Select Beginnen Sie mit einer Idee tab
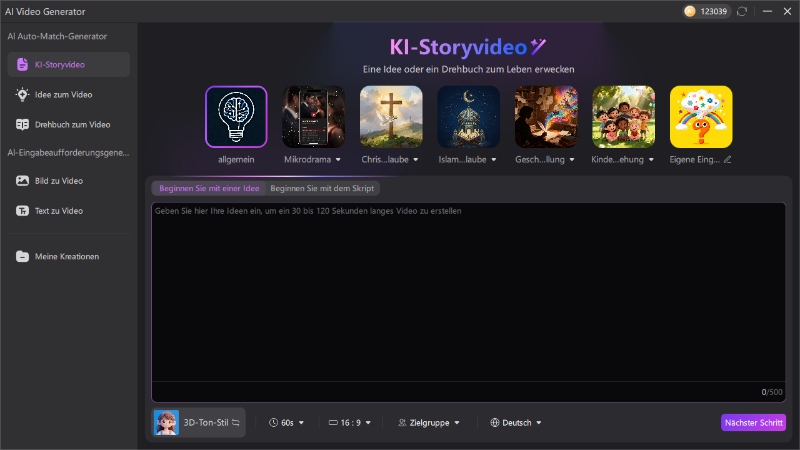Viewport: 800px width, 450px height. [209, 188]
